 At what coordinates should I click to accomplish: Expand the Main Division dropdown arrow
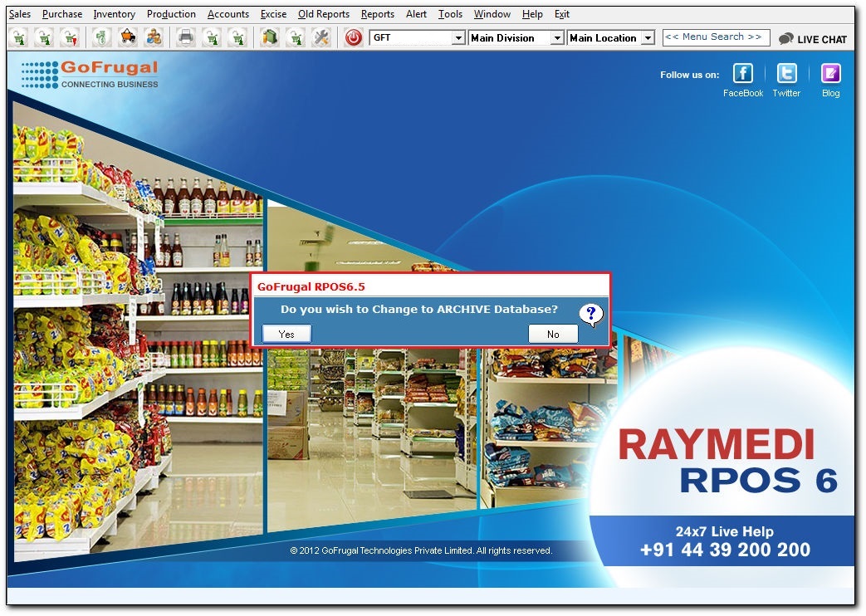(x=557, y=37)
